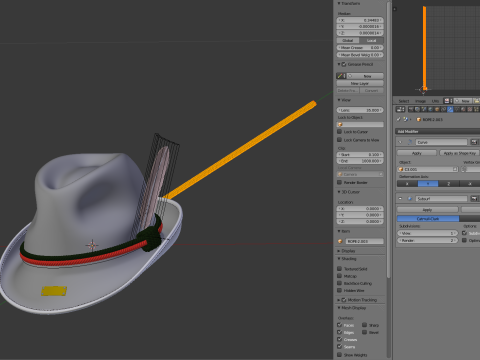Uncheck the Faces overlay checkbox
The image size is (480, 360).
tap(339, 325)
